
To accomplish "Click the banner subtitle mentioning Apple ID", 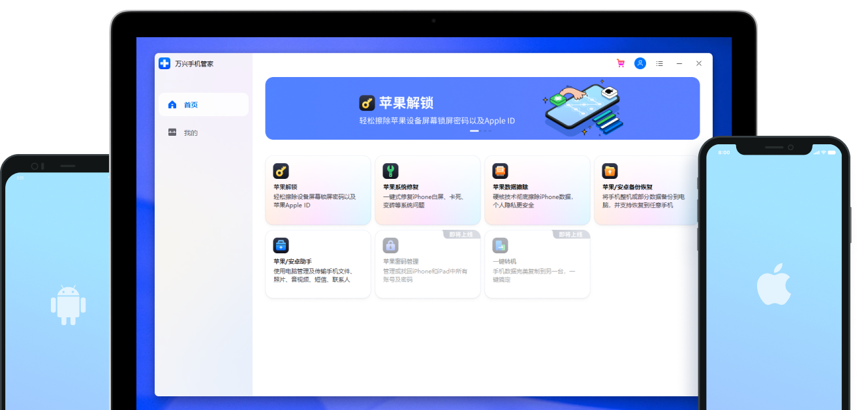I will pyautogui.click(x=437, y=121).
